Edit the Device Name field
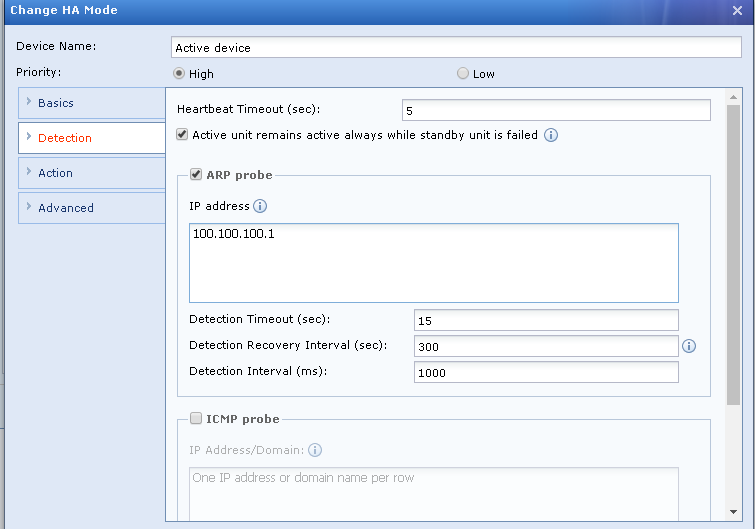 coord(456,48)
